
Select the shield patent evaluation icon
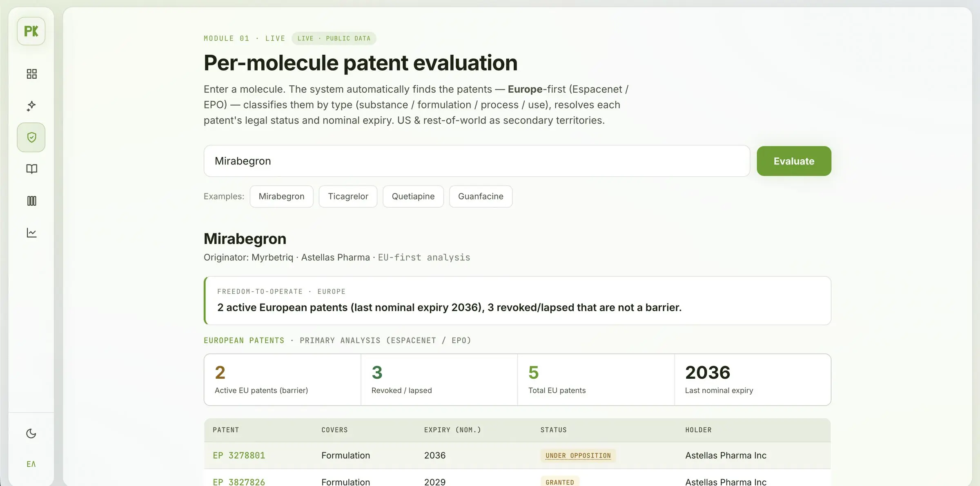click(31, 137)
